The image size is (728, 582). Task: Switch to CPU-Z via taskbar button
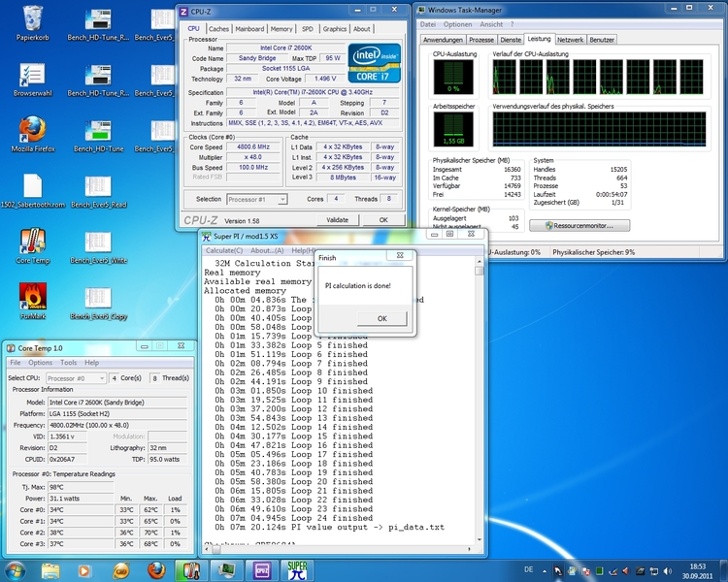[261, 571]
